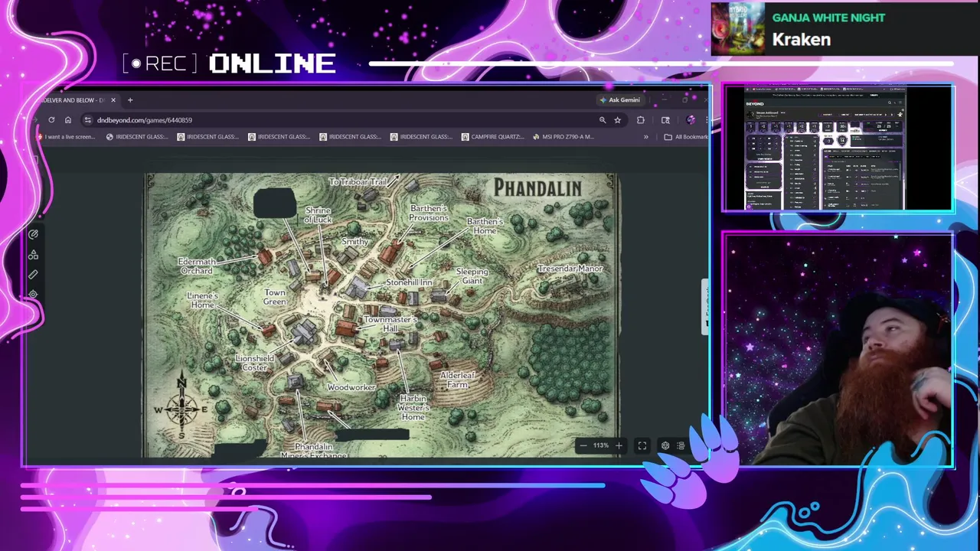The width and height of the screenshot is (980, 551).
Task: Go to browser home page
Action: tap(68, 120)
